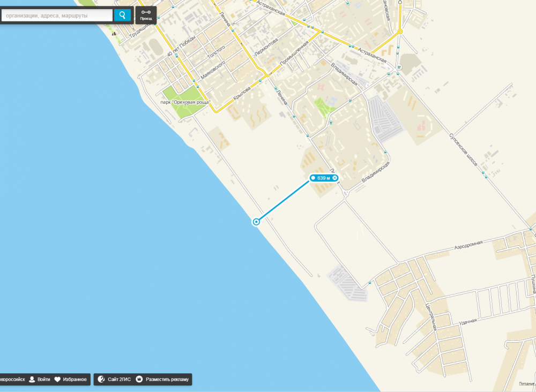Open the Проезд route planner
536x392 pixels.
(x=146, y=15)
